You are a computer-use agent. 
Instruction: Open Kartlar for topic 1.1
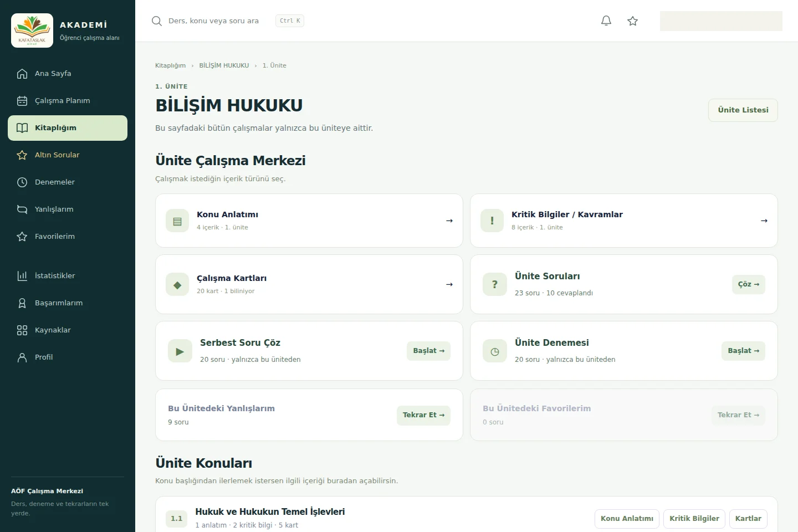coord(748,519)
